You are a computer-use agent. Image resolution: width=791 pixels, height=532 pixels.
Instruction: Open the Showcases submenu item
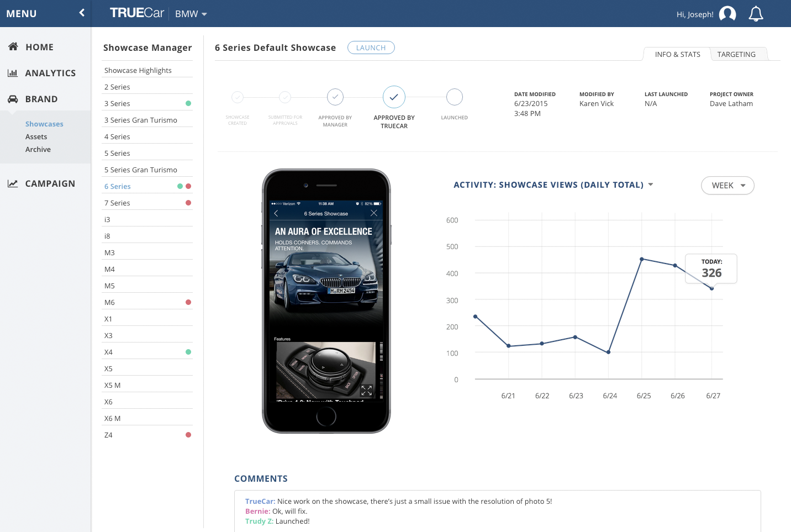tap(44, 124)
